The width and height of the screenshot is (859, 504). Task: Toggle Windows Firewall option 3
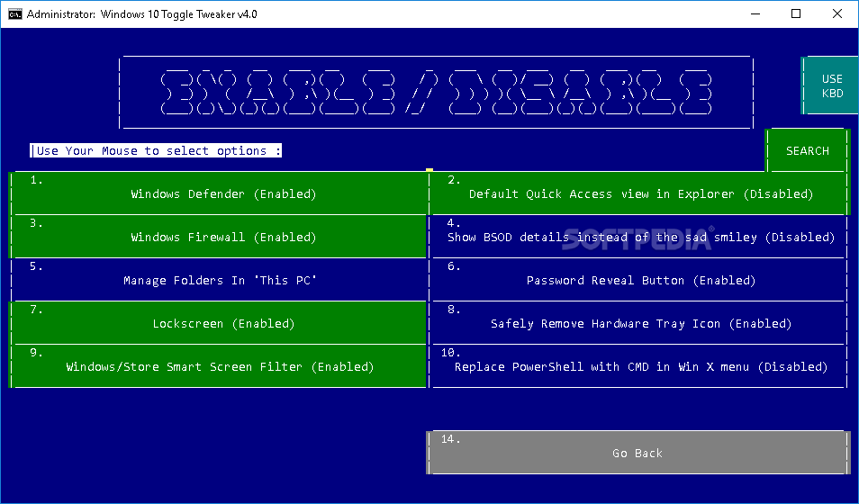pos(219,237)
